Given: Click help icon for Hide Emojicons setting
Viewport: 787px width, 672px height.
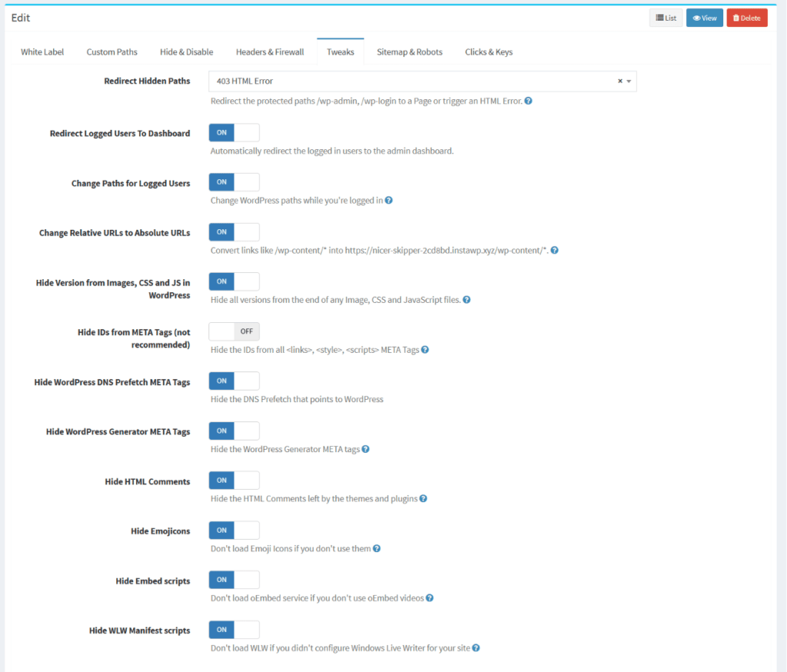Looking at the screenshot, I should click(x=375, y=548).
